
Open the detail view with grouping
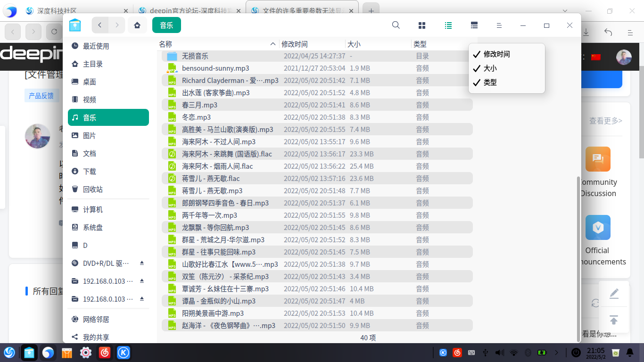tap(474, 25)
